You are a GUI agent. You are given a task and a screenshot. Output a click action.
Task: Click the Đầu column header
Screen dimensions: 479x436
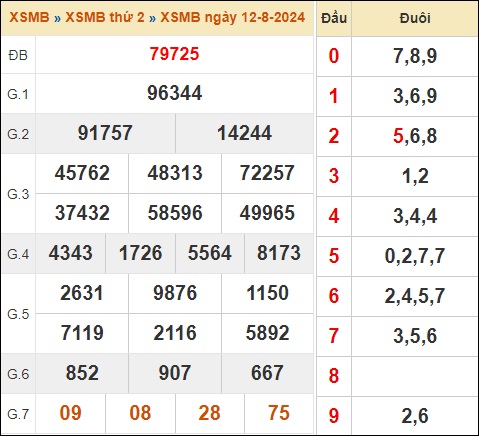[x=334, y=18]
